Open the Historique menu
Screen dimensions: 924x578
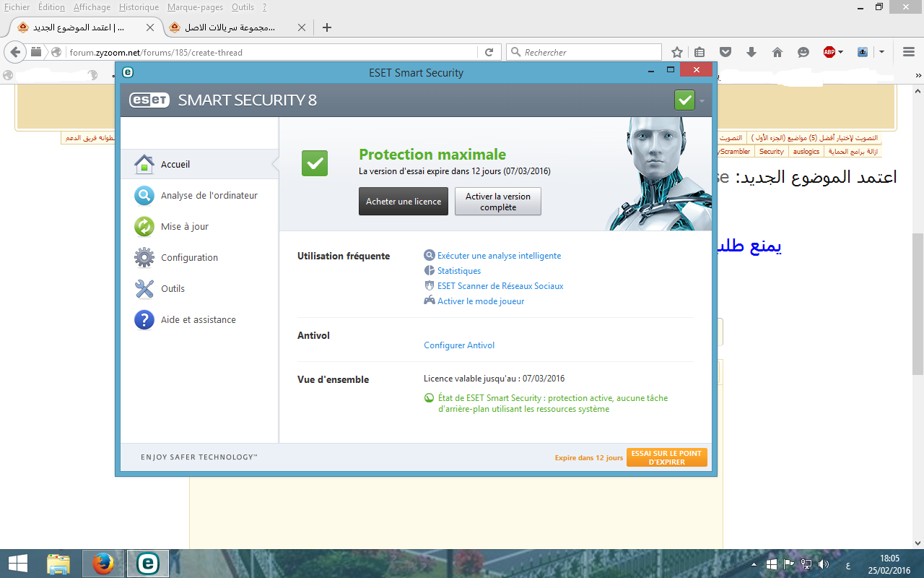coord(139,7)
